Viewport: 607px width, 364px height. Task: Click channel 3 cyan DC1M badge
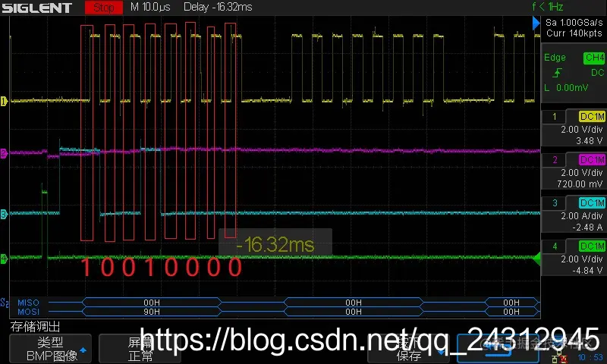point(592,203)
